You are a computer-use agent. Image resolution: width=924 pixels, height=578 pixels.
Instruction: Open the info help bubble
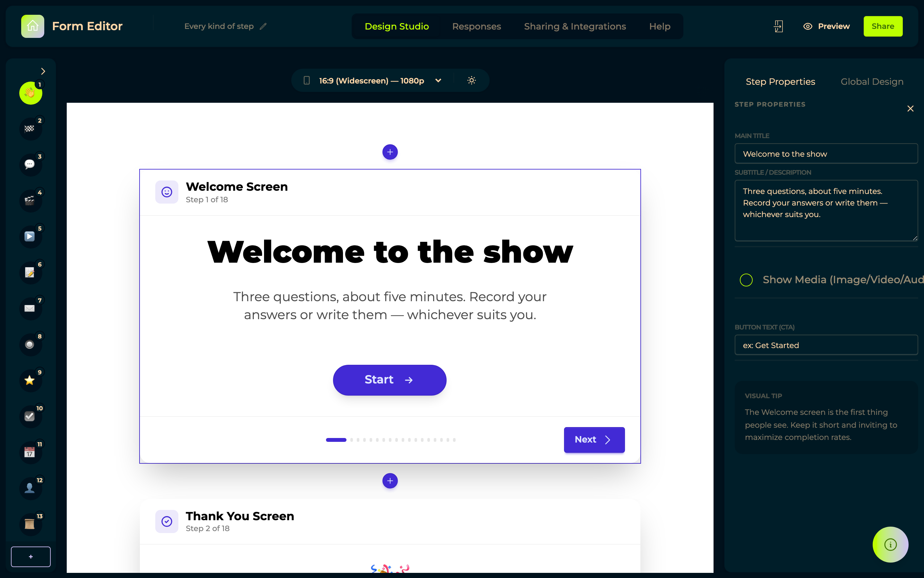(890, 544)
